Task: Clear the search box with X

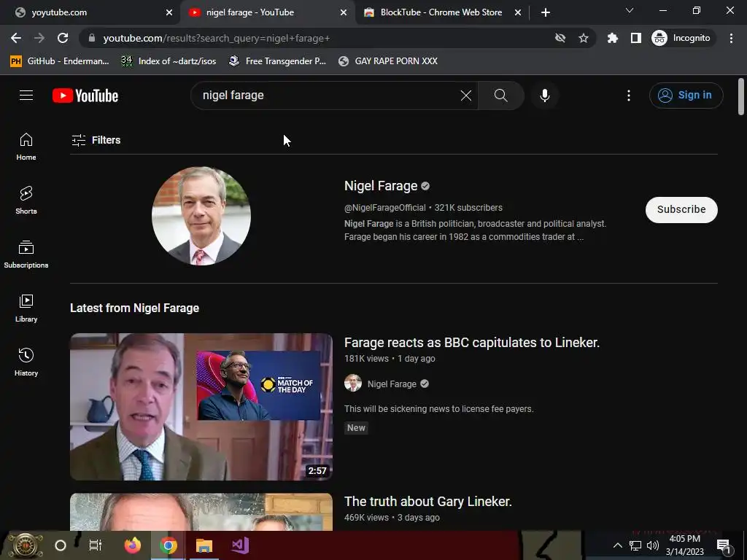Action: (466, 96)
